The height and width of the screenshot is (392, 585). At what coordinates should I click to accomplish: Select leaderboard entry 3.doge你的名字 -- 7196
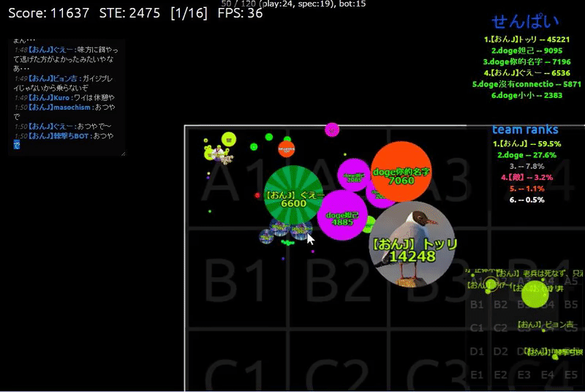[x=526, y=61]
